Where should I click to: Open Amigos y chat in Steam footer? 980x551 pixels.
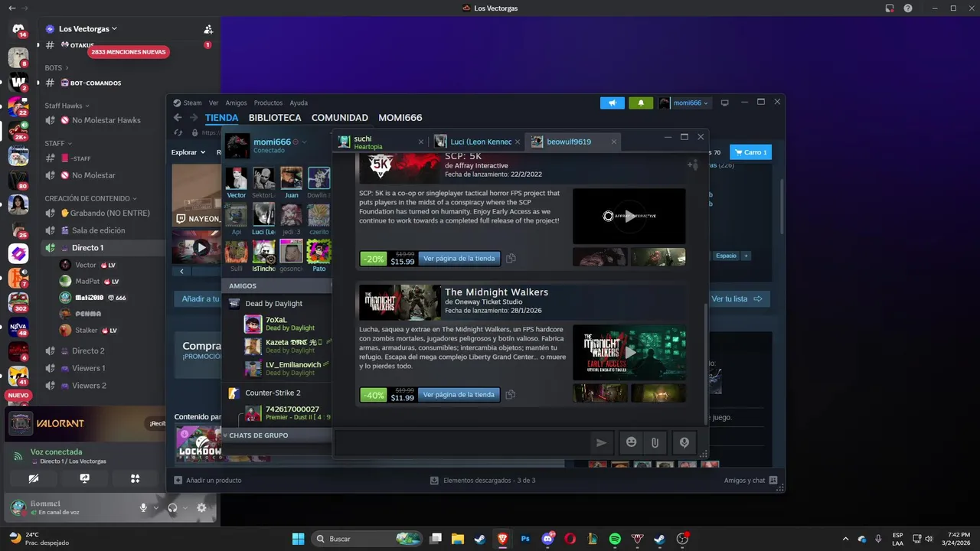tap(751, 481)
